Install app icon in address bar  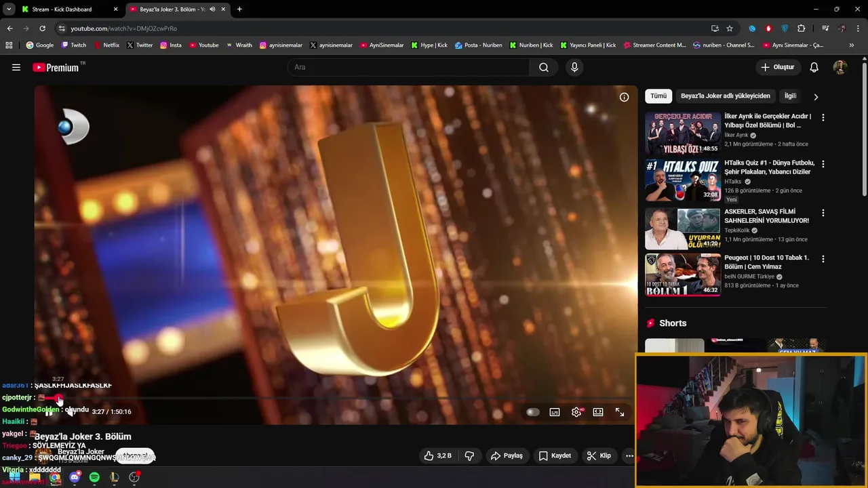(715, 28)
